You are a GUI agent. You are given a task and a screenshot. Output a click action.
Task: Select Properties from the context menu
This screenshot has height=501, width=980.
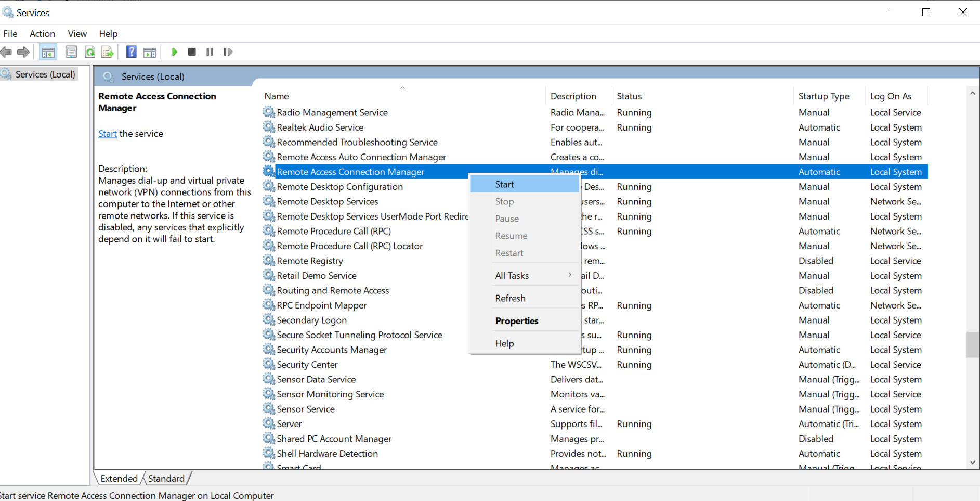point(516,321)
